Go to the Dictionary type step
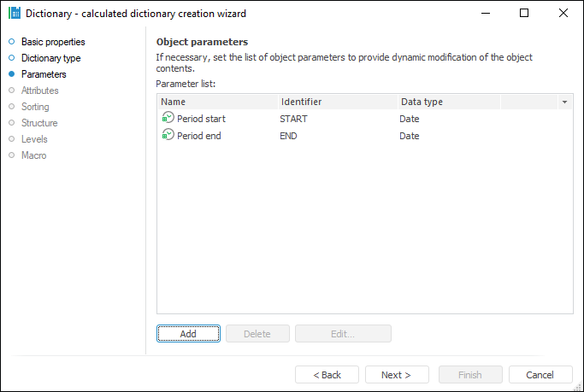 tap(50, 58)
